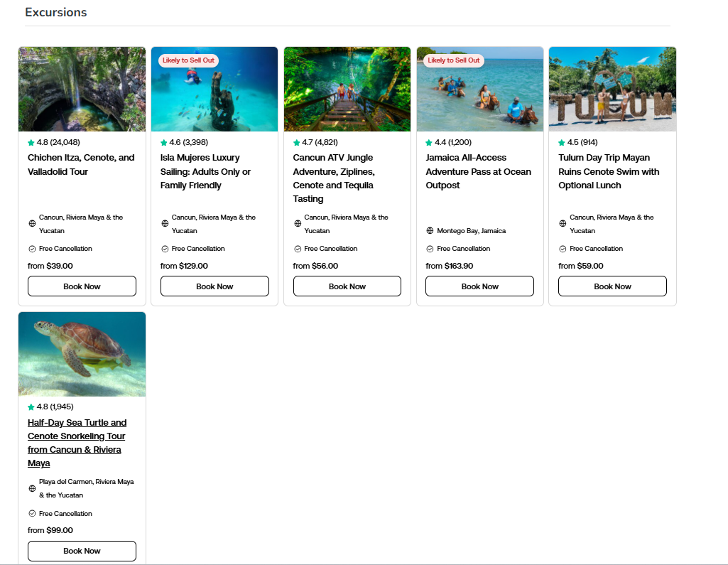Image resolution: width=728 pixels, height=565 pixels.
Task: Click the Free Cancellation check icon on the Isla Mujeres card
Action: click(165, 249)
